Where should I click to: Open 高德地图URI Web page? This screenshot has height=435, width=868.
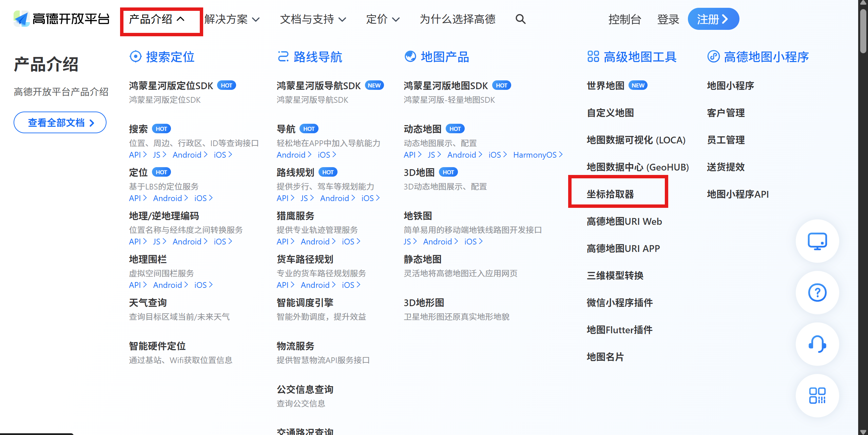pos(624,221)
